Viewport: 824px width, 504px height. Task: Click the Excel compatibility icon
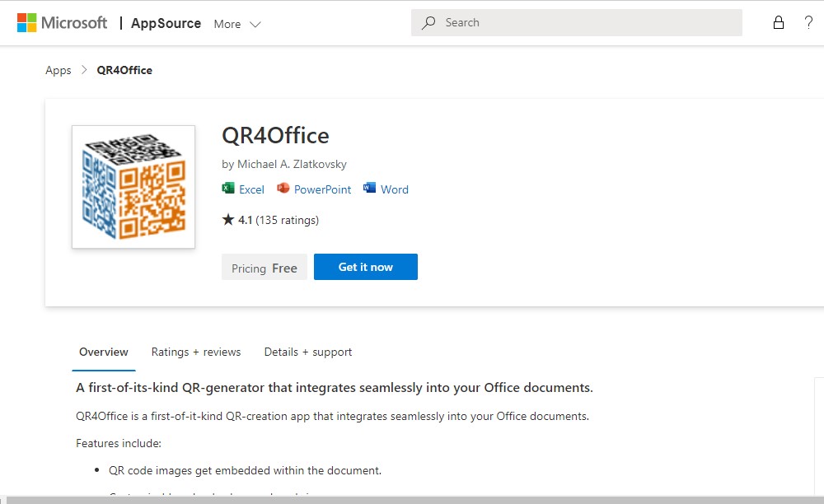click(227, 189)
